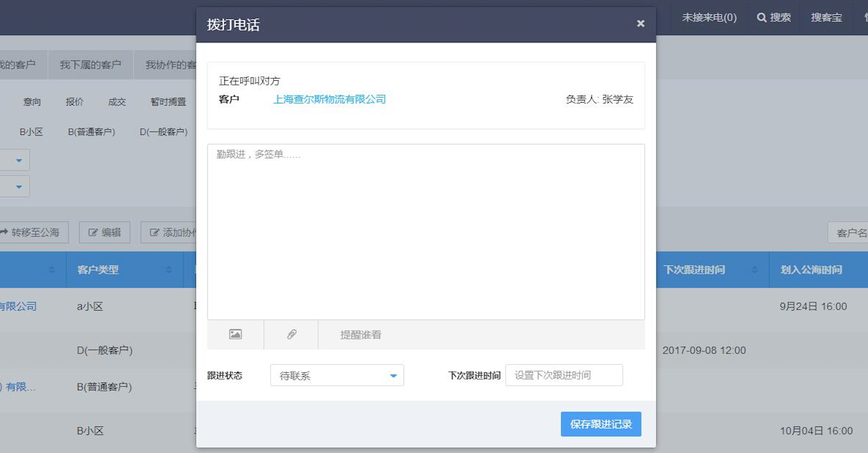Expand the lower left filter dropdown arrow
The height and width of the screenshot is (453, 868).
(19, 186)
